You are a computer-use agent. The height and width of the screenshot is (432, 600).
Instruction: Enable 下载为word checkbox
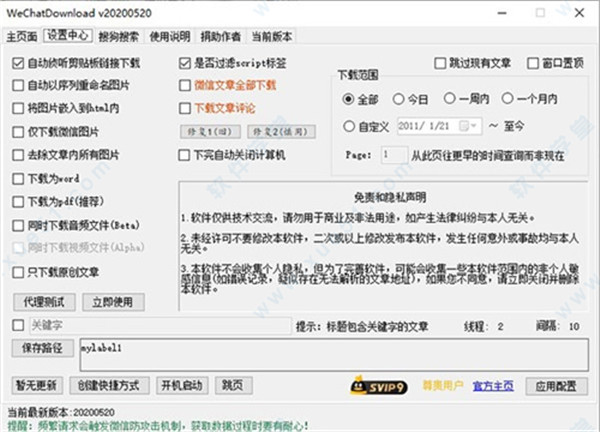point(18,179)
